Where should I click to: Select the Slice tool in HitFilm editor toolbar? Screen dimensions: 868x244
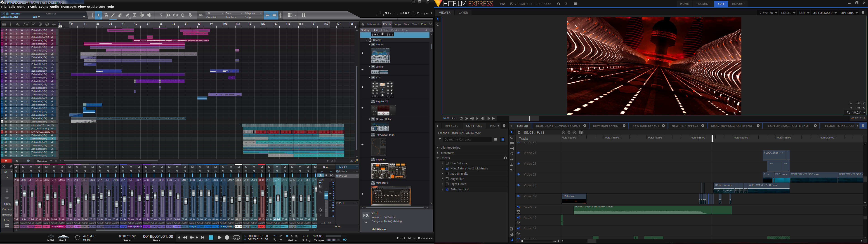(512, 143)
